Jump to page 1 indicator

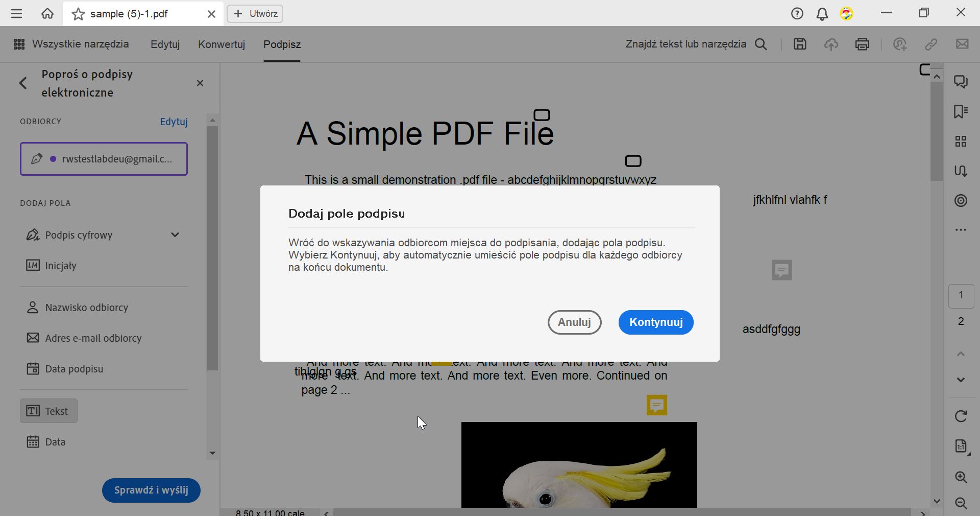point(961,295)
